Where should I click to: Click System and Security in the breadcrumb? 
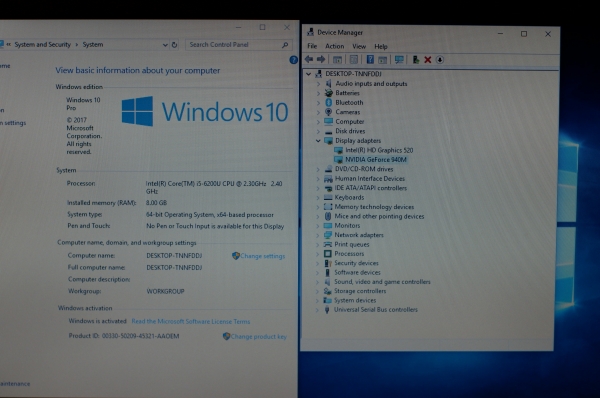42,45
